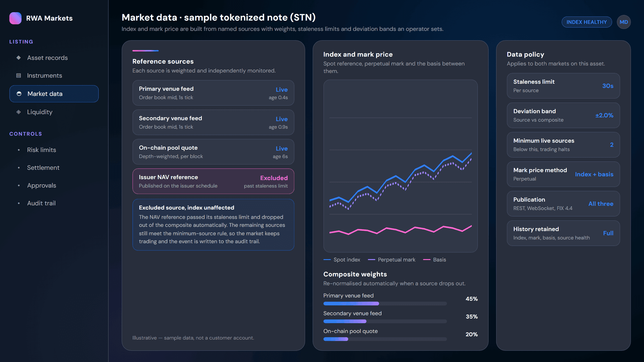Screen dimensions: 644x362
Task: Click the page title Market data STN
Action: coord(218,17)
